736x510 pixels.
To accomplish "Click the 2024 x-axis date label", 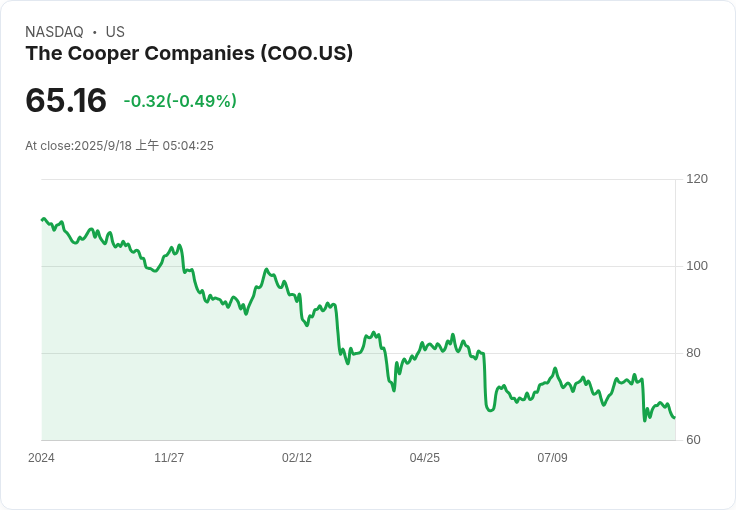I will 41,458.
